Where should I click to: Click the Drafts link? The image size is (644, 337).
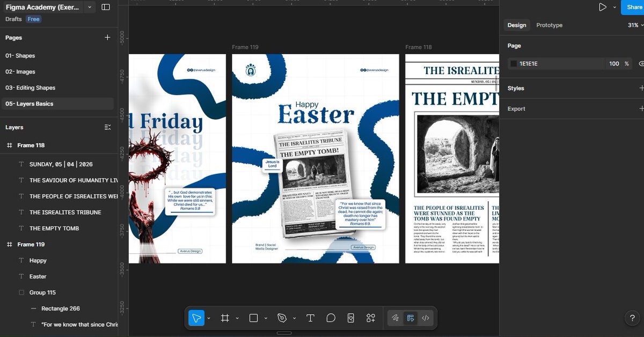click(13, 19)
